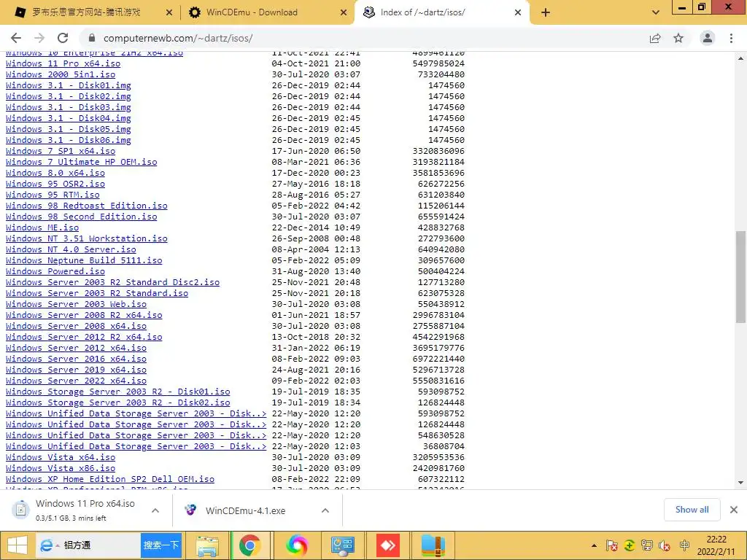747x560 pixels.
Task: Open the tab search chevron
Action: 656,13
